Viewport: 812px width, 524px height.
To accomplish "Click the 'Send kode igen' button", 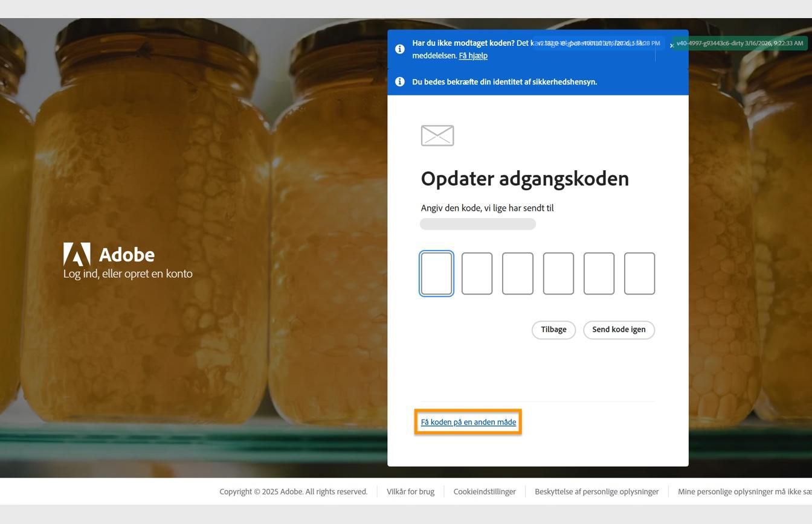I will (618, 329).
